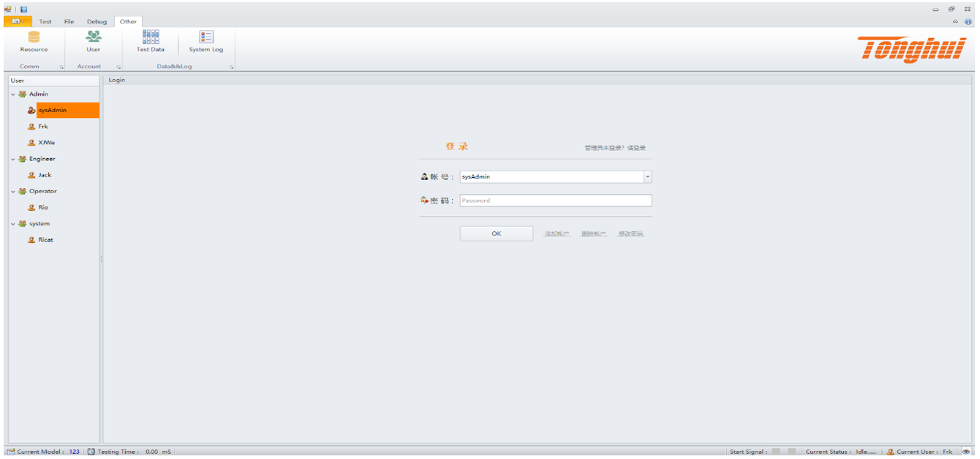Select user Ricat under system group
980x459 pixels.
click(x=45, y=240)
